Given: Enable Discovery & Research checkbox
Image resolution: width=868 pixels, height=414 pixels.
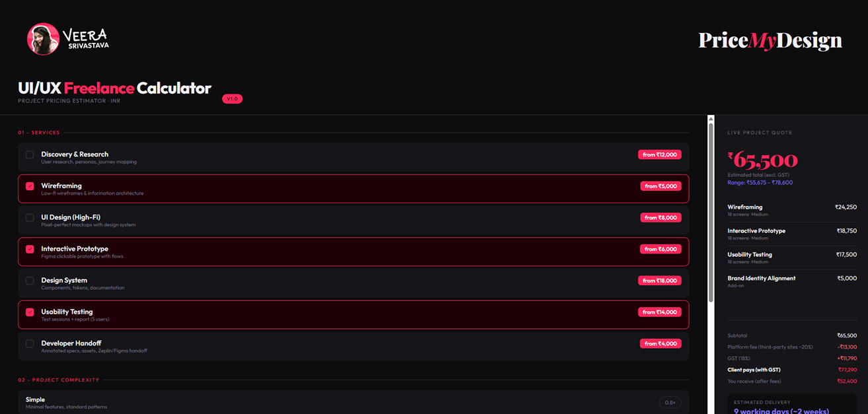Looking at the screenshot, I should (x=30, y=155).
